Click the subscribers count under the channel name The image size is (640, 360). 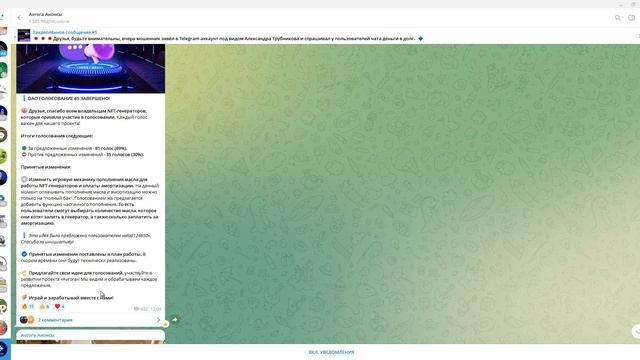[x=49, y=21]
